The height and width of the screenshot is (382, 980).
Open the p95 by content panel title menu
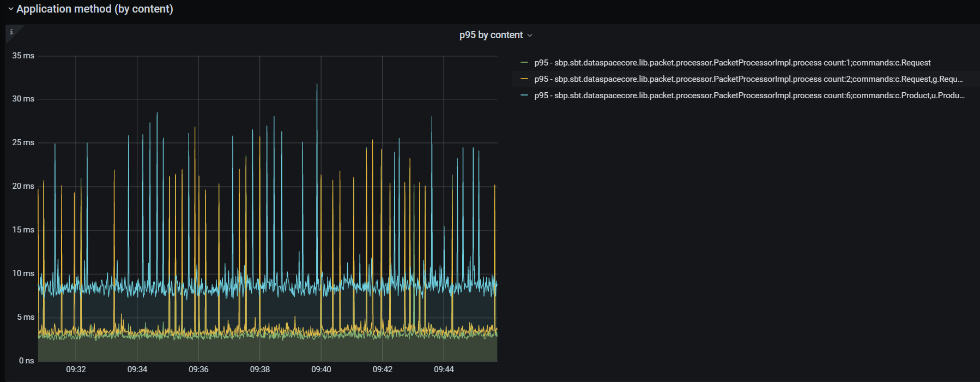491,35
